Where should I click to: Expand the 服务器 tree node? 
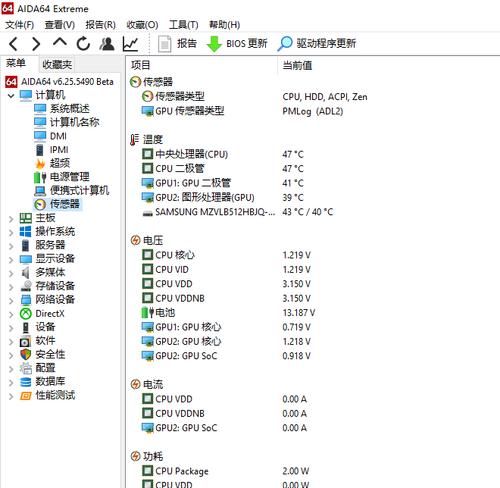coord(11,246)
